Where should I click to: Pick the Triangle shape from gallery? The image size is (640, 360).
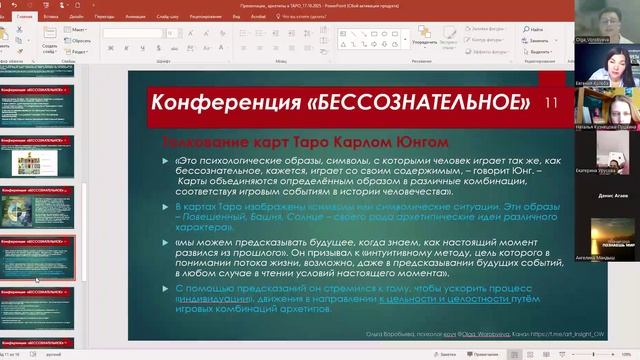[x=343, y=44]
